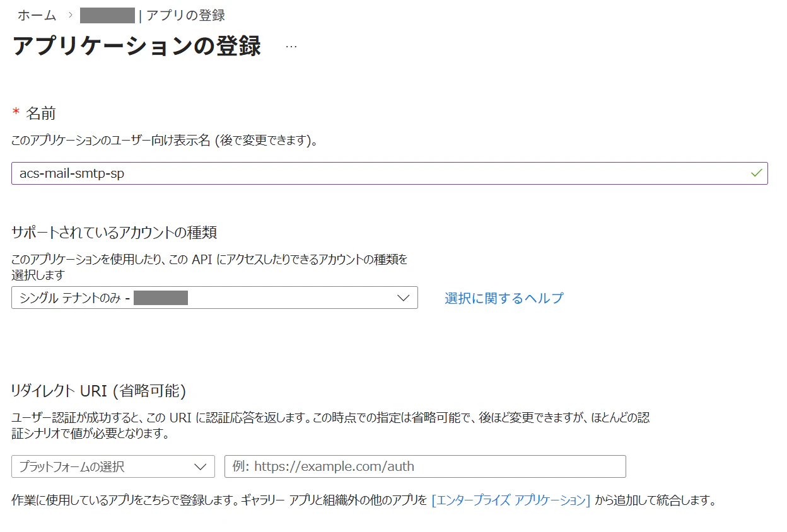Image resolution: width=787 pixels, height=532 pixels.
Task: Click the アプリケーションの登録 page title
Action: [x=136, y=47]
